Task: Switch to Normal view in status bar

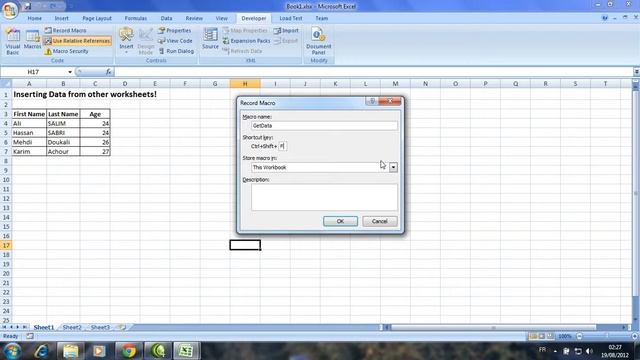Action: tap(533, 336)
